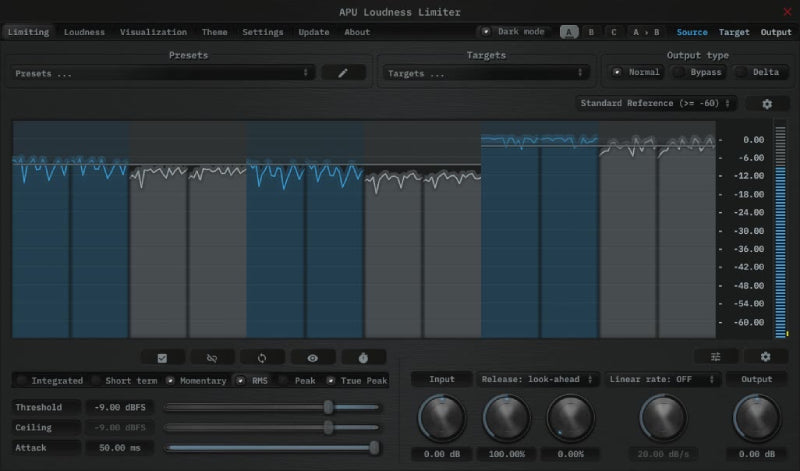Image resolution: width=800 pixels, height=471 pixels.
Task: Toggle True Peak measurement
Action: click(x=357, y=381)
